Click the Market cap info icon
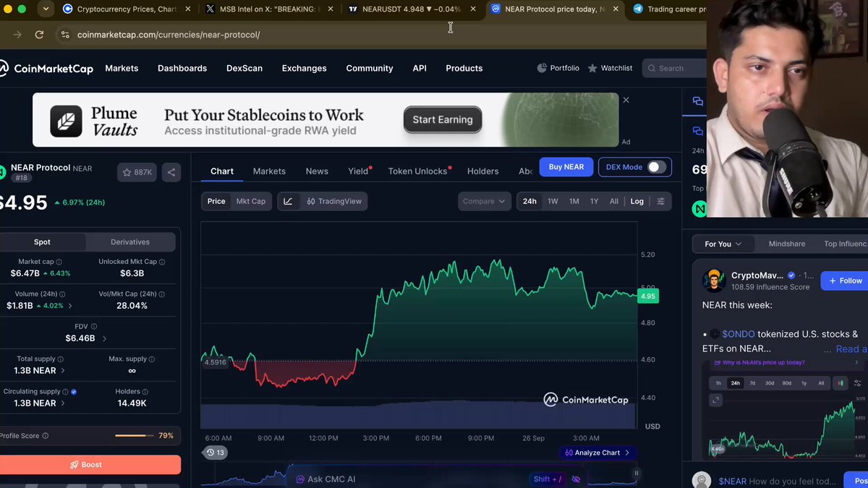This screenshot has height=488, width=868. pyautogui.click(x=59, y=262)
